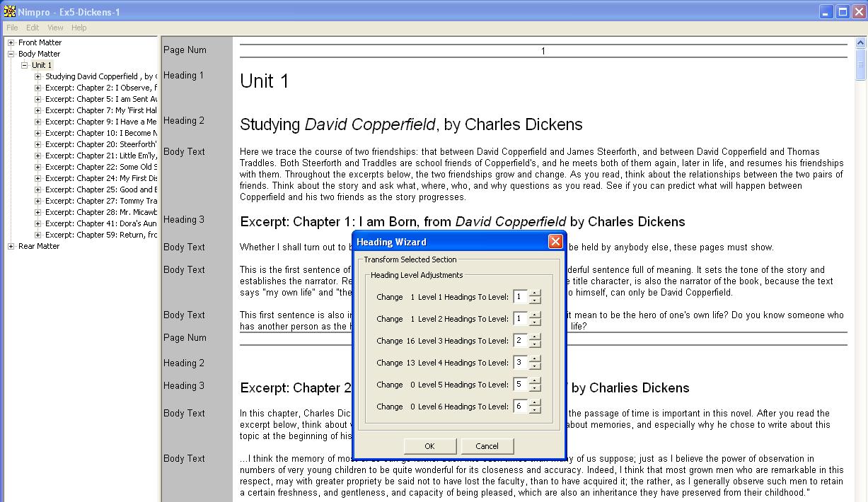Click the page number 1 field
The width and height of the screenshot is (868, 502).
543,51
